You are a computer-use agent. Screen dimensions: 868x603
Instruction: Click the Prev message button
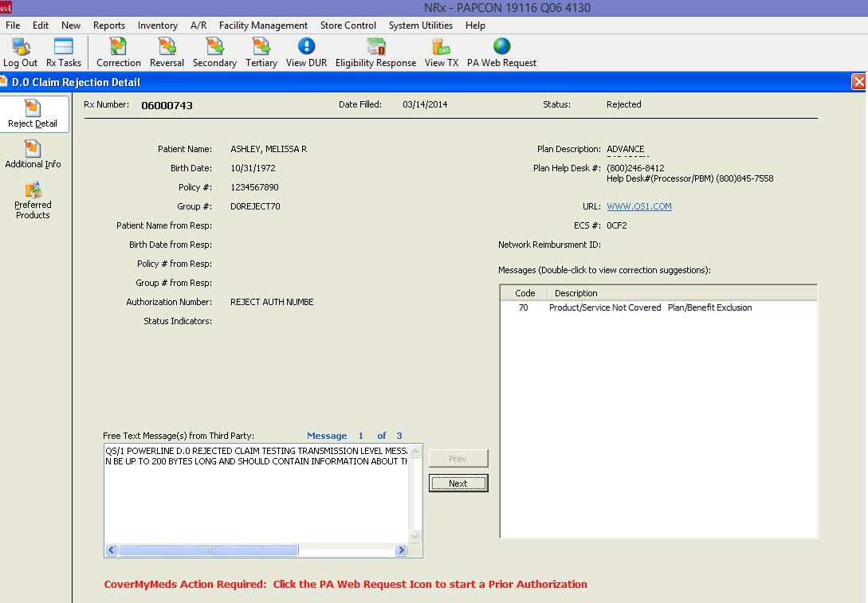click(x=458, y=459)
